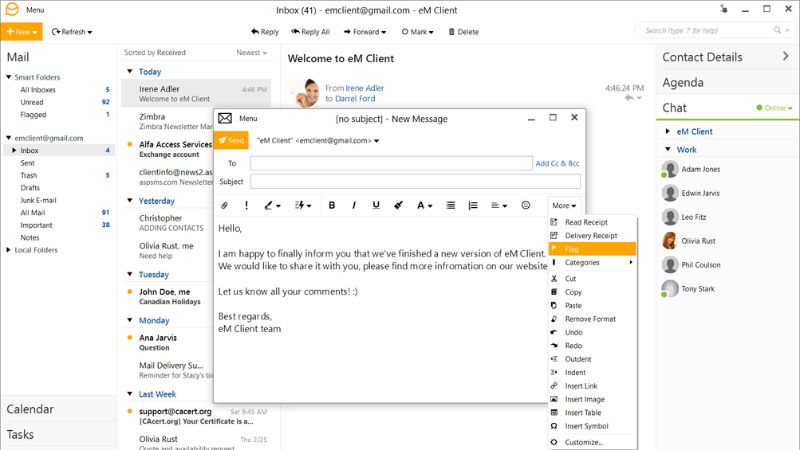Open the font color A dropdown
Viewport: 800px width, 450px height.
[424, 205]
